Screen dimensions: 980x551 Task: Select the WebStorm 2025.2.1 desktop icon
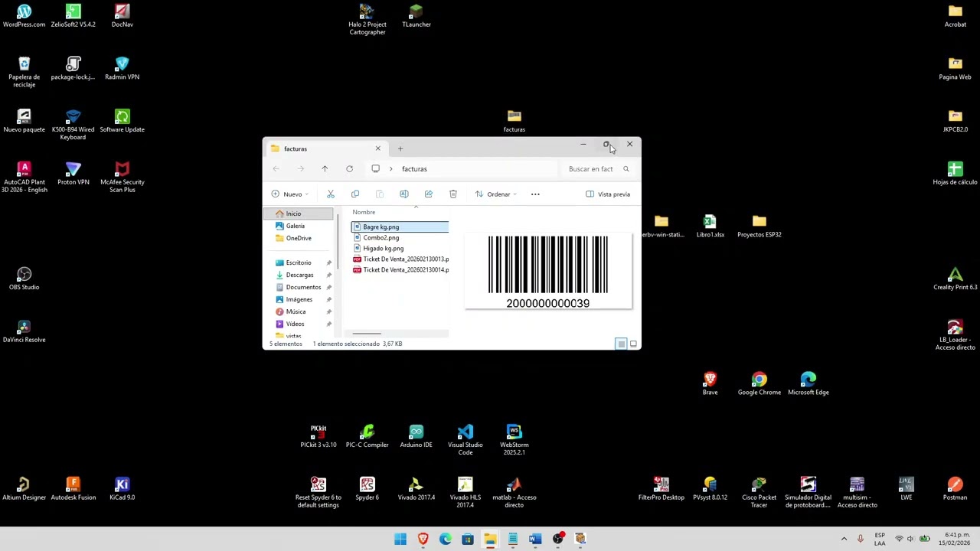point(514,440)
